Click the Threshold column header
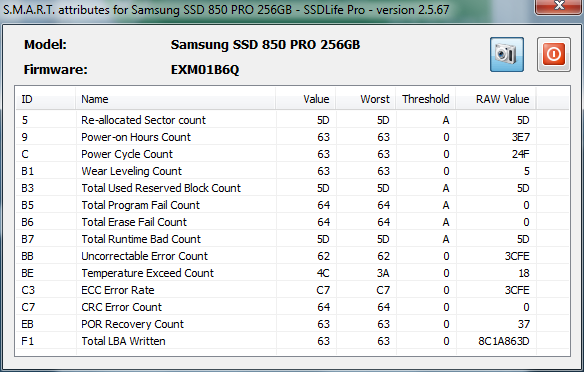 [x=425, y=99]
